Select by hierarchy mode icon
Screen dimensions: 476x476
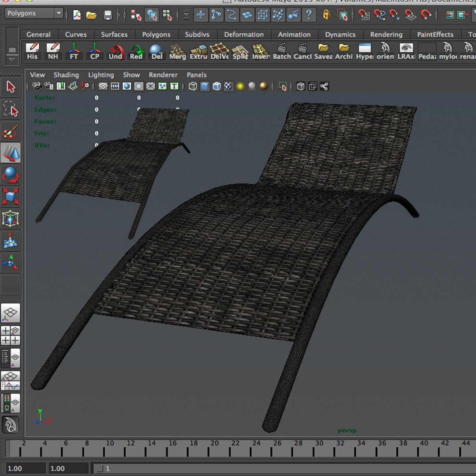coord(136,15)
